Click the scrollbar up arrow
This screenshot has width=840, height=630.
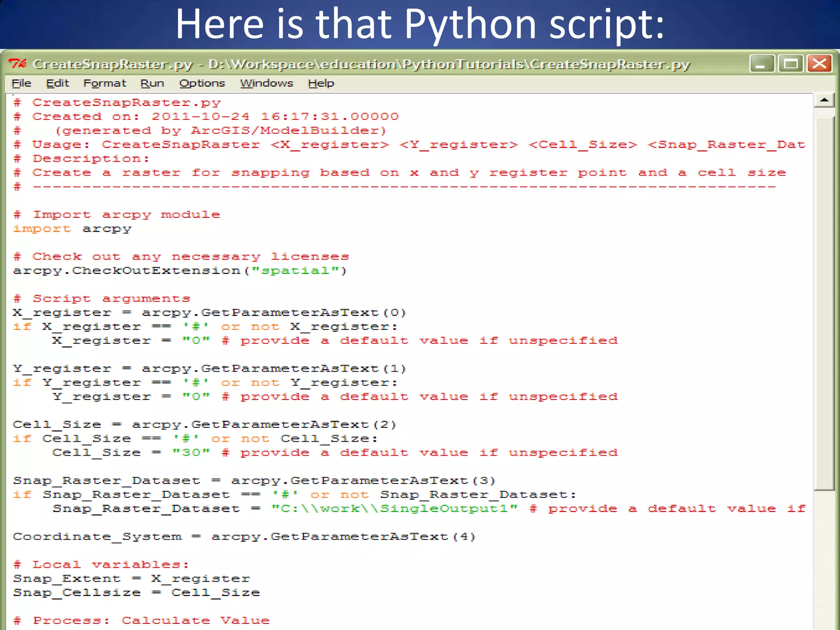824,100
